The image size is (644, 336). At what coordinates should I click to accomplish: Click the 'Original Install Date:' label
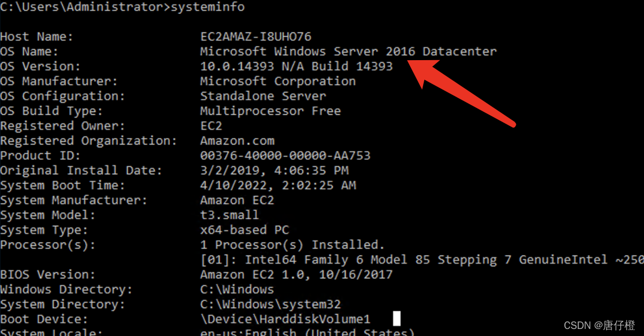[x=81, y=170]
